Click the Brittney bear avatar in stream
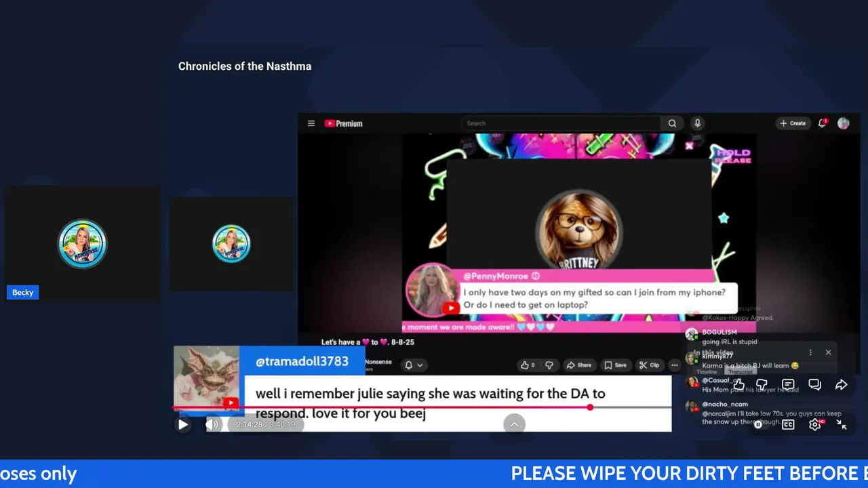Screen dimensions: 868x488 pyautogui.click(x=578, y=231)
